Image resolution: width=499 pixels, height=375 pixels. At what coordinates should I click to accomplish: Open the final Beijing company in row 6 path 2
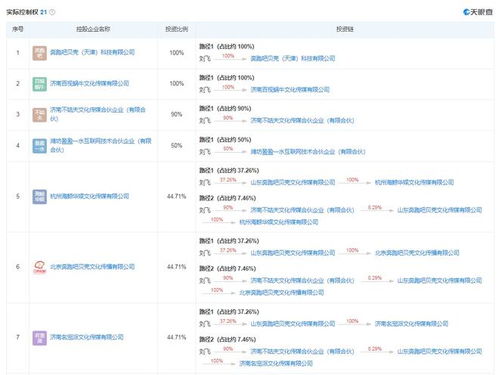[x=282, y=292]
